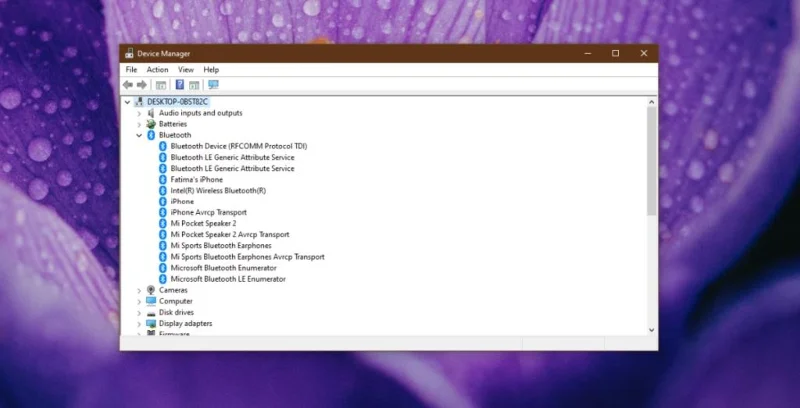The height and width of the screenshot is (408, 800).
Task: Click the computer icon beside DESKTOP-0BST82C
Action: [139, 101]
